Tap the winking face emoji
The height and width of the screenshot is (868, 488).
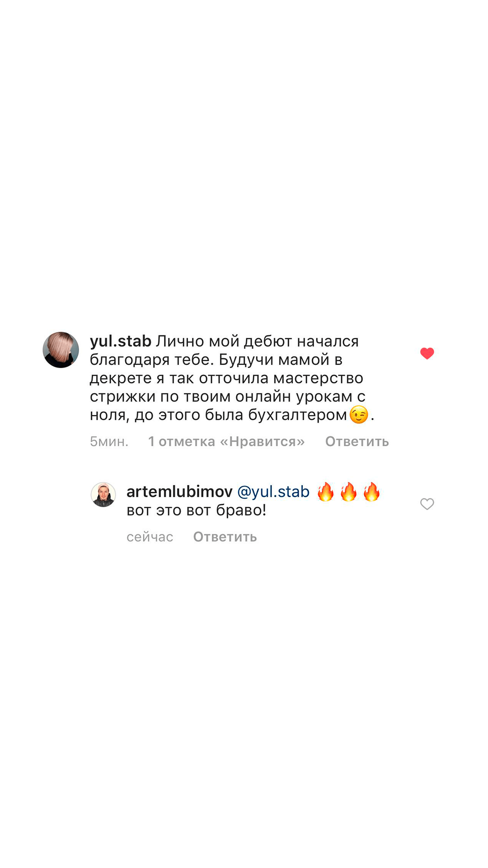tap(359, 415)
